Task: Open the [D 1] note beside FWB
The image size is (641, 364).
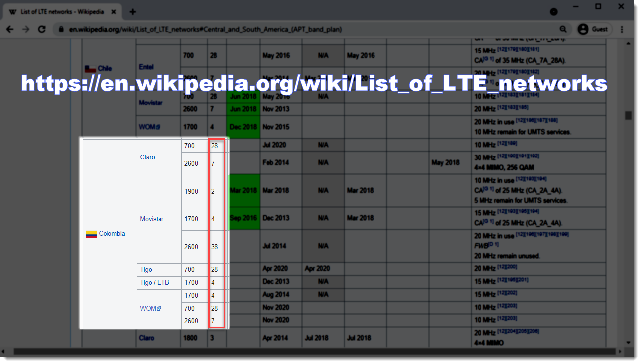Action: [493, 245]
